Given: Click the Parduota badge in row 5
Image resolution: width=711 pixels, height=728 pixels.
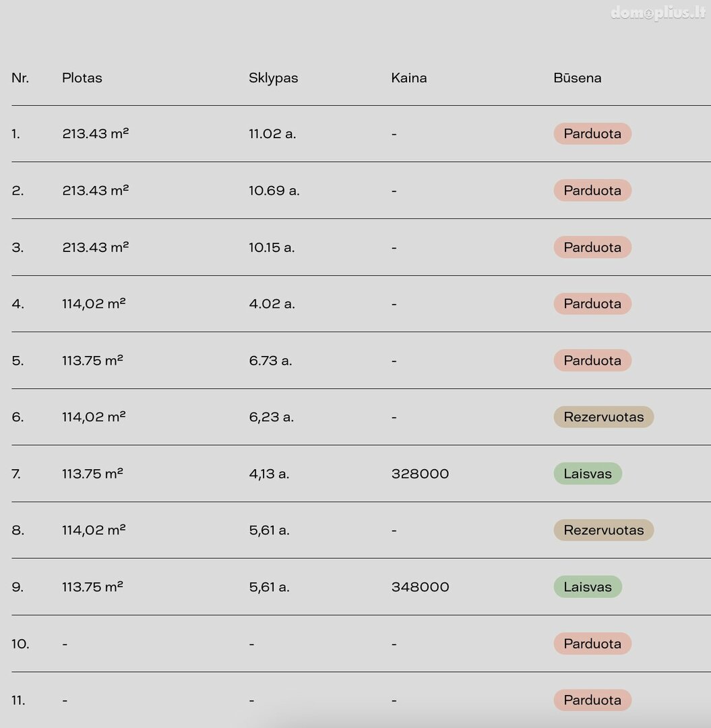Looking at the screenshot, I should [x=592, y=360].
